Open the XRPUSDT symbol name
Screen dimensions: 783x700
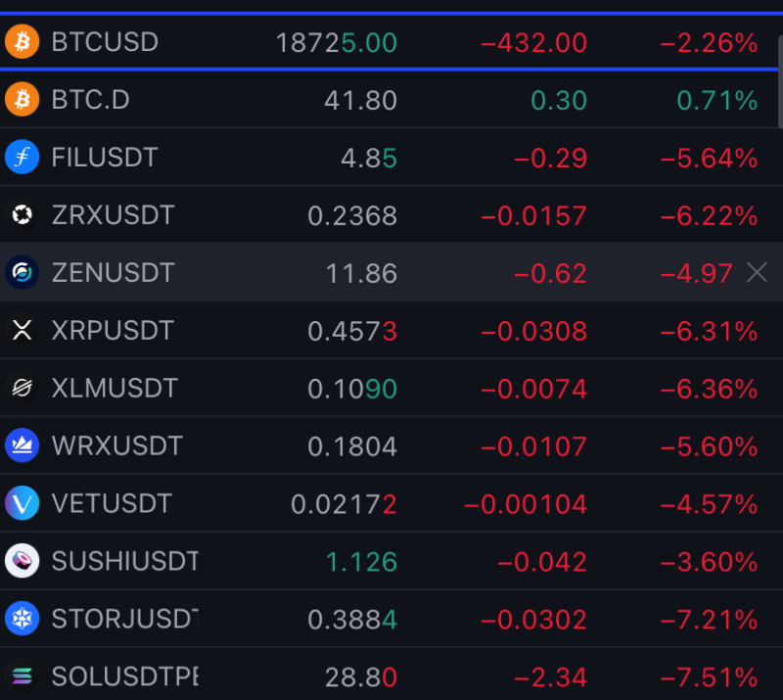113,330
